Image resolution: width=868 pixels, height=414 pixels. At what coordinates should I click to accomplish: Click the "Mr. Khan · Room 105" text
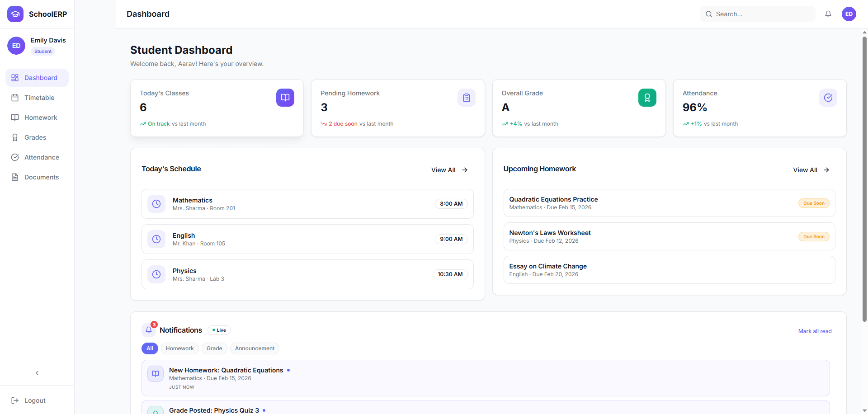(x=199, y=244)
